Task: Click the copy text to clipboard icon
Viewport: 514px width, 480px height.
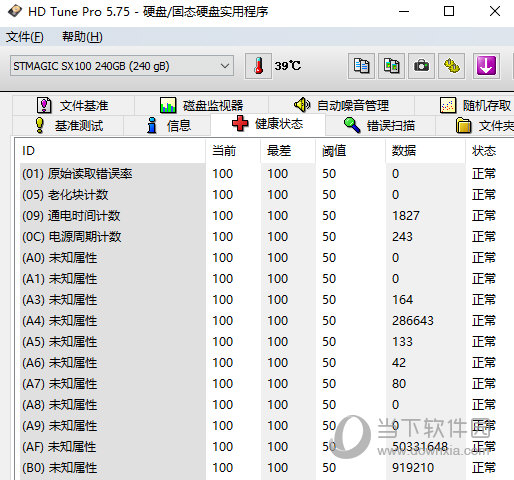Action: coord(361,66)
